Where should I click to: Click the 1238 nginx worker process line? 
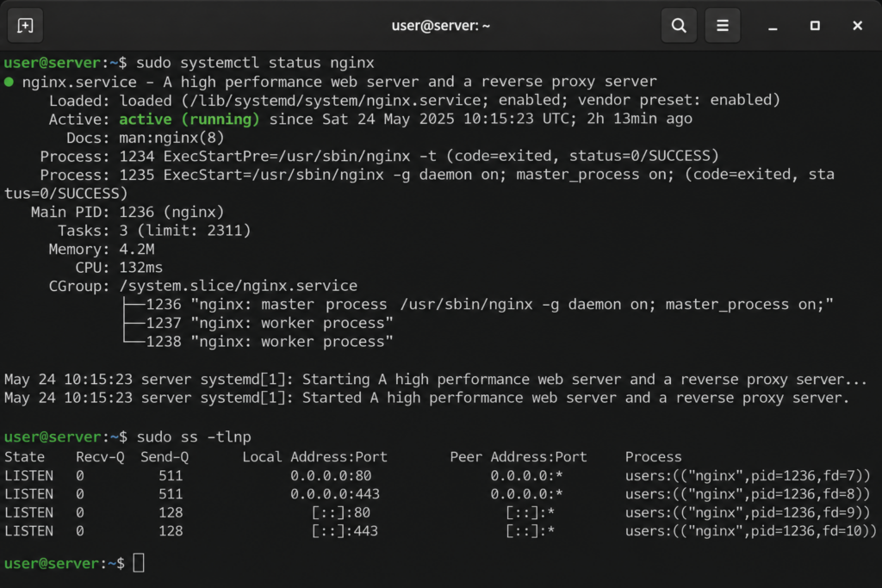tap(258, 342)
